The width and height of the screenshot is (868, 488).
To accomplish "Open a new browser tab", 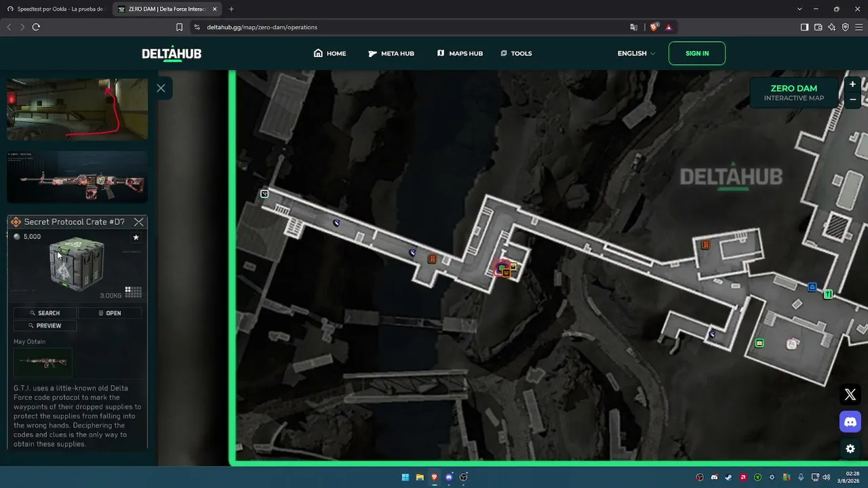I will (231, 9).
